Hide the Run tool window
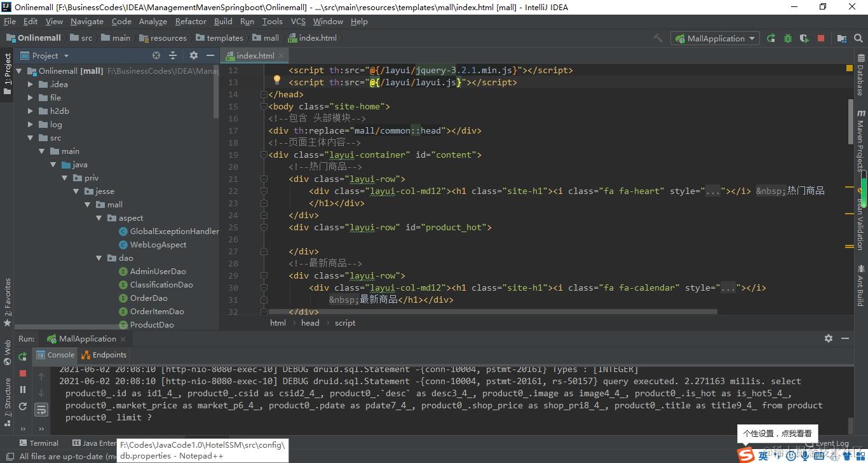This screenshot has height=463, width=868. pos(845,338)
